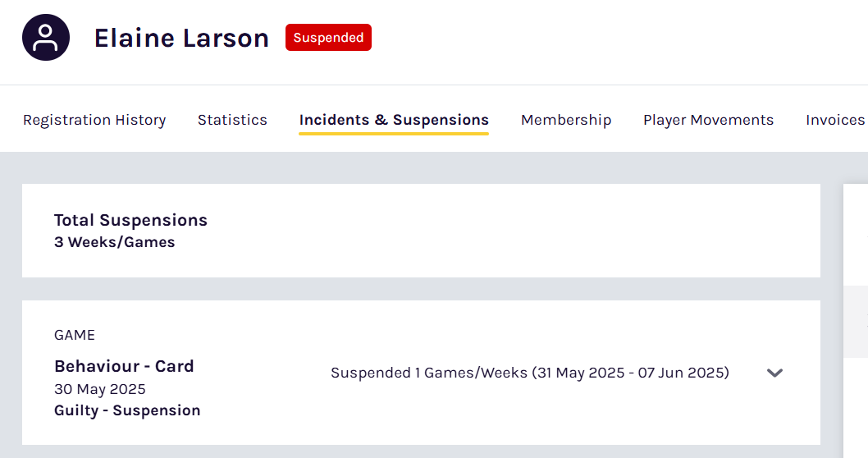
Task: Expand the Behaviour - Card incident chevron
Action: pos(774,373)
